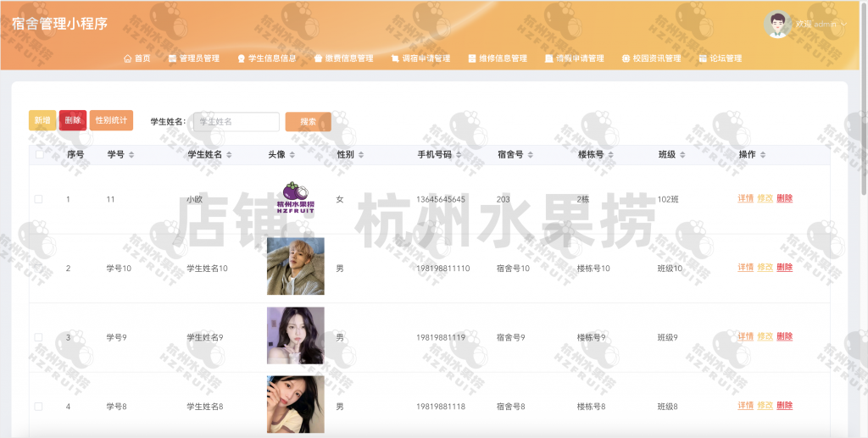Viewport: 868px width, 438px height.
Task: Click the icon beside 校园资讯管理
Action: [626, 58]
